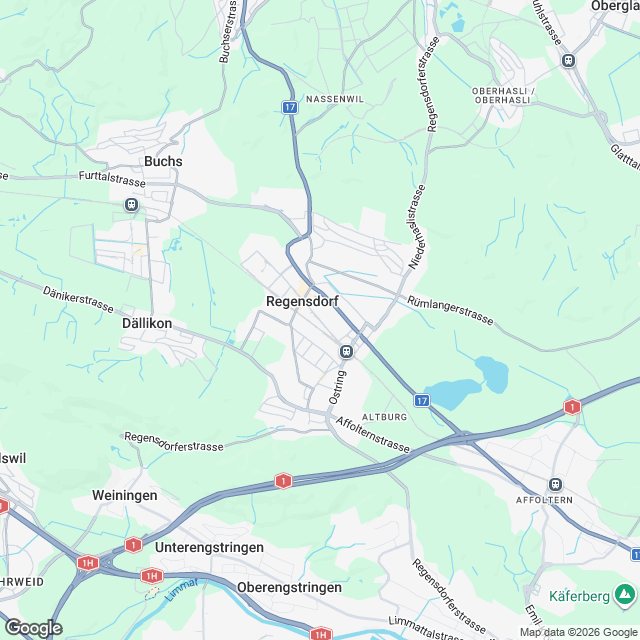Click the Furttalstrasse road label
Image resolution: width=640 pixels, height=640 pixels.
pos(112,179)
